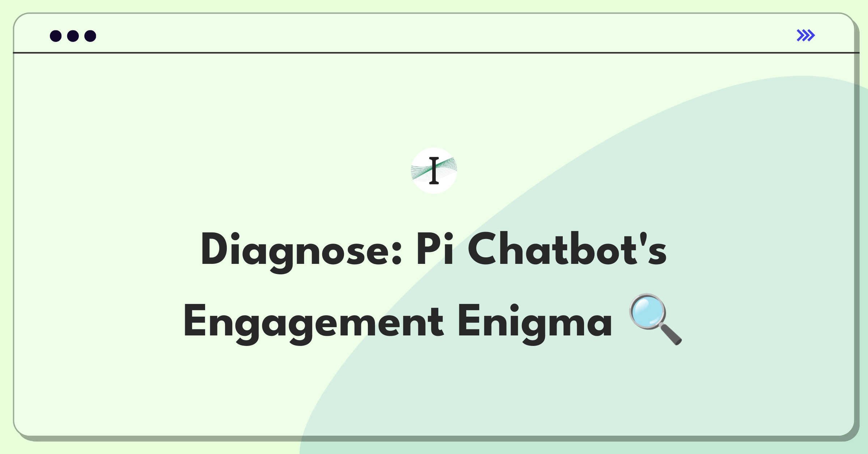Click the word "Chatbot's" in title
This screenshot has width=868, height=454.
click(567, 249)
